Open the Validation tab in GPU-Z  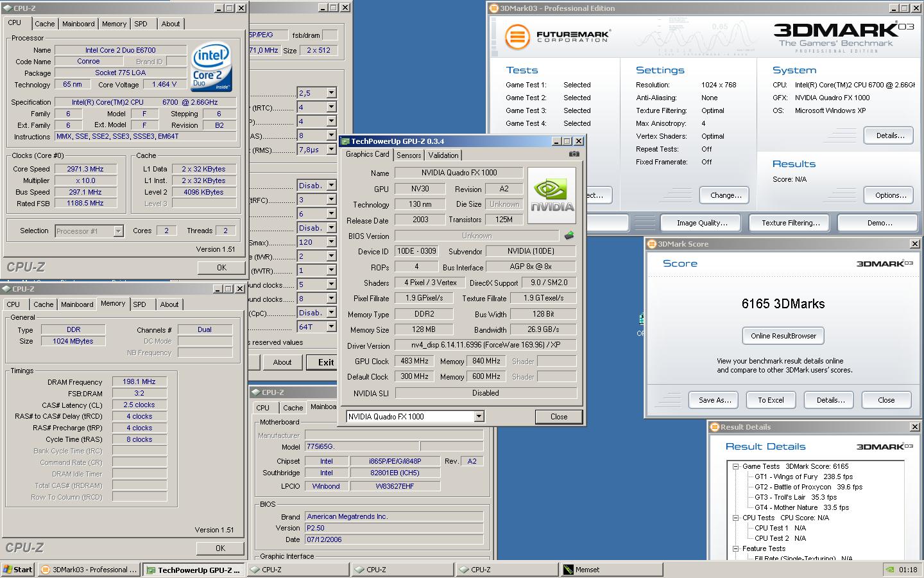pos(443,155)
